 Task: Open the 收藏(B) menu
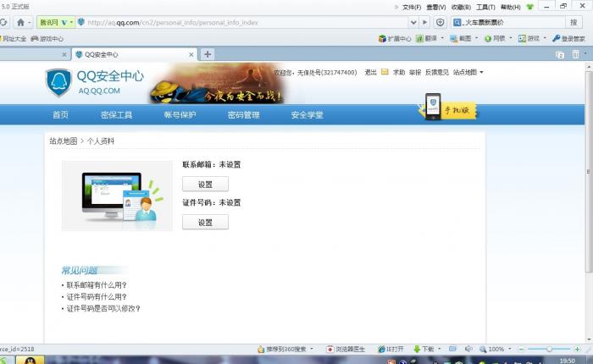(461, 7)
